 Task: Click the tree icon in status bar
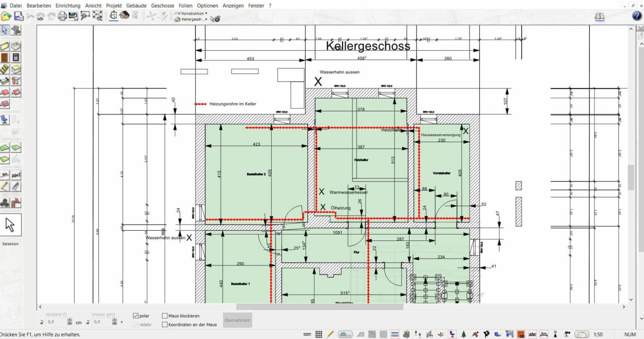tap(463, 334)
